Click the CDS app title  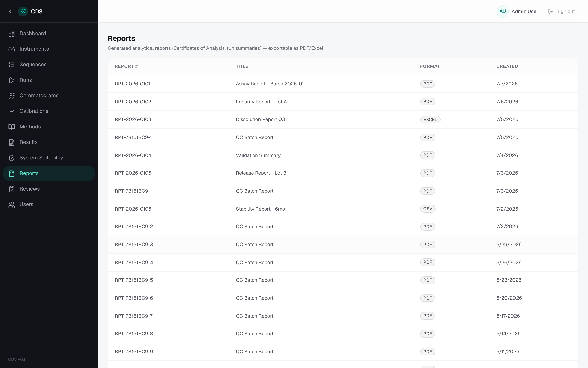[x=37, y=11]
